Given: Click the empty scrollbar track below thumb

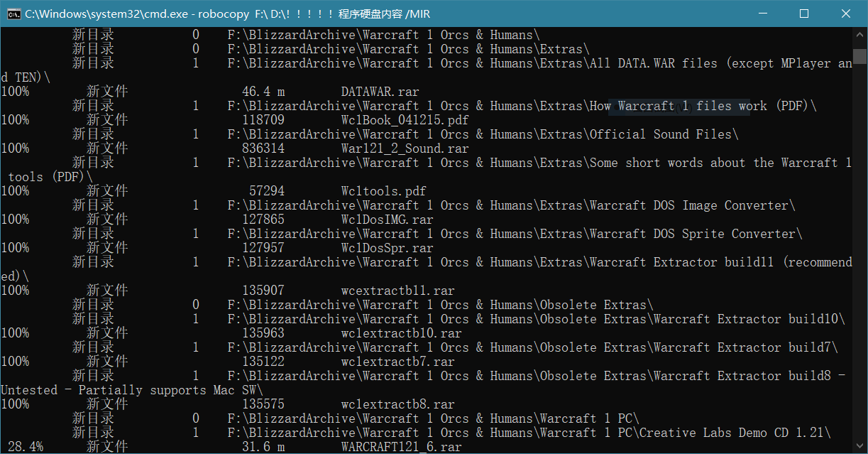Looking at the screenshot, I should [860, 249].
